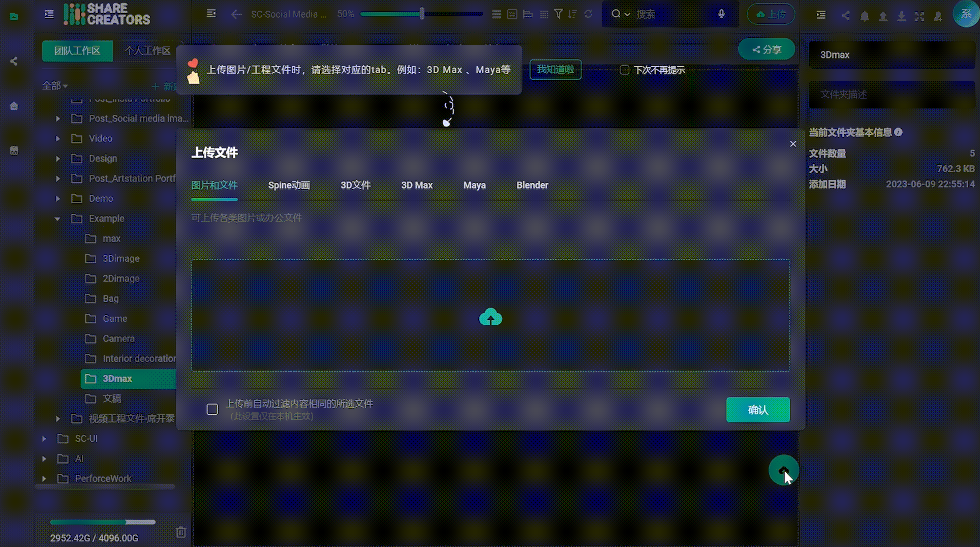
Task: Open the store icon in left sidebar
Action: tap(14, 150)
